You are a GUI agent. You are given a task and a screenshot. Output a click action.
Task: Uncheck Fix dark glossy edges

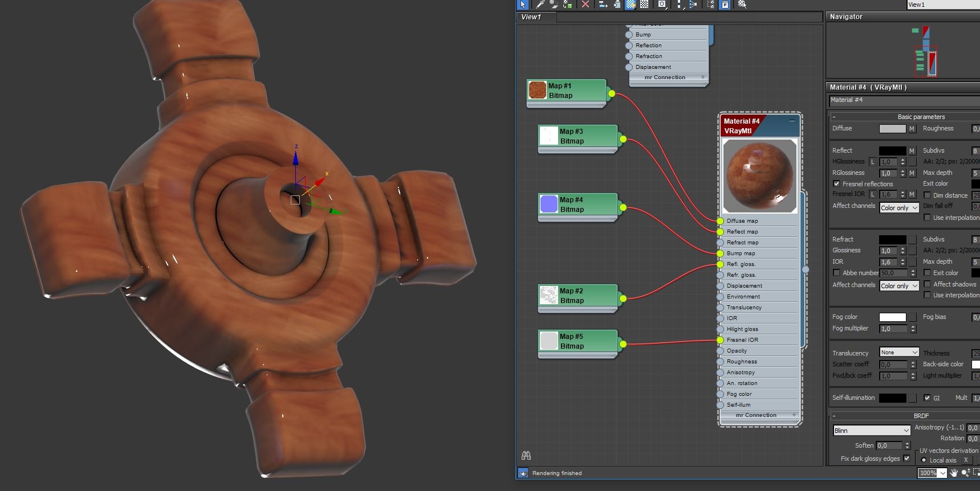(x=906, y=458)
